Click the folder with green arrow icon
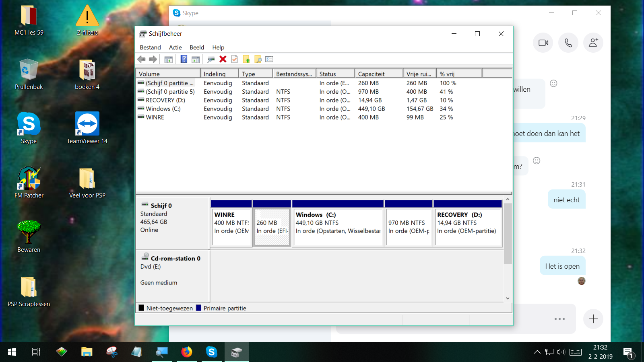This screenshot has height=362, width=644. (246, 59)
